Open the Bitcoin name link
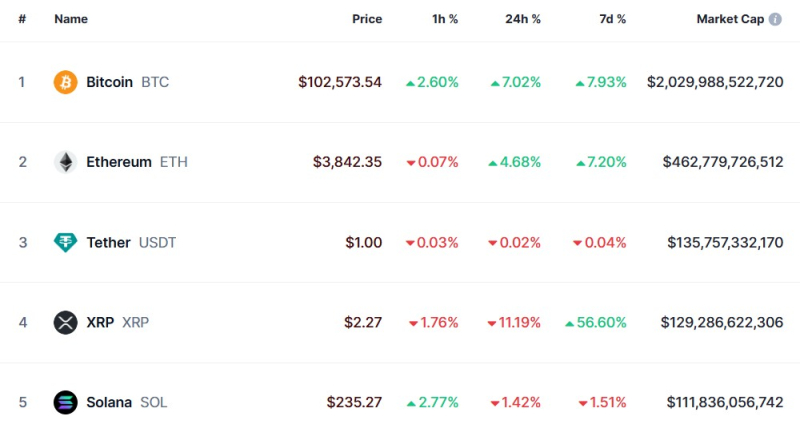The width and height of the screenshot is (800, 436). [x=109, y=82]
